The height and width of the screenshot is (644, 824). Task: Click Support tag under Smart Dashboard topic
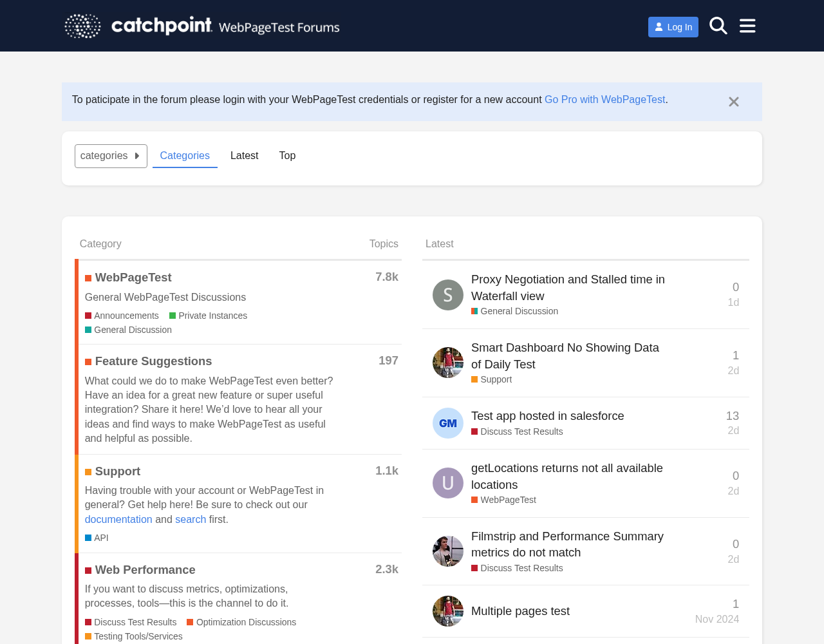pos(492,379)
